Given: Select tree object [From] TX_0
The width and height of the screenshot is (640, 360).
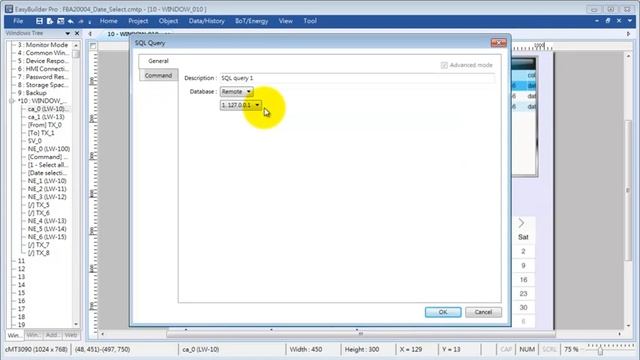Looking at the screenshot, I should pyautogui.click(x=45, y=125).
